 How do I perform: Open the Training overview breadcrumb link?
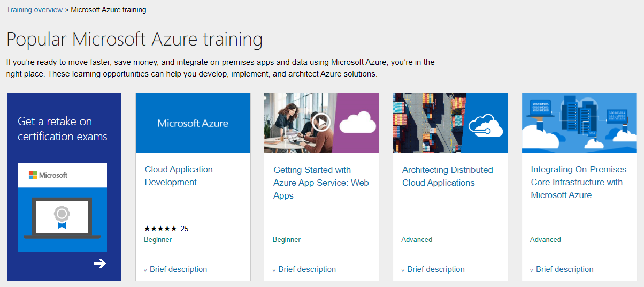pos(34,10)
